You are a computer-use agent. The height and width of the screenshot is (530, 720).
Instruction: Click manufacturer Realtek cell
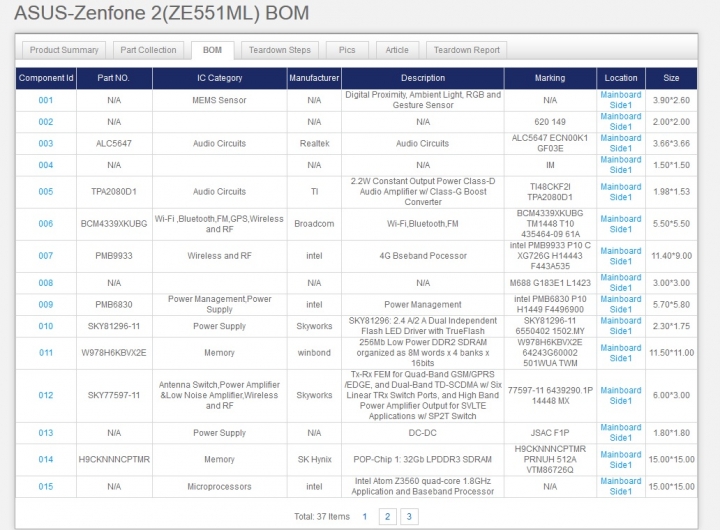click(x=315, y=143)
